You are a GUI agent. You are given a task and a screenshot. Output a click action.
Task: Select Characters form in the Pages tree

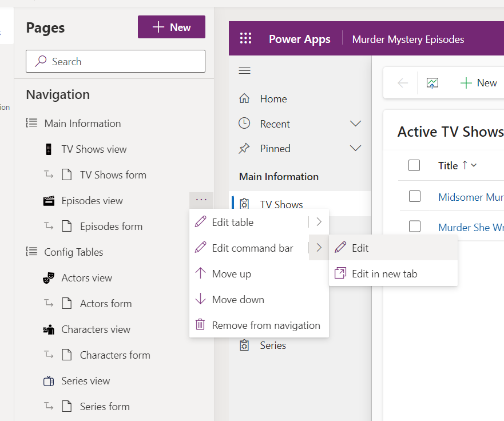click(115, 355)
